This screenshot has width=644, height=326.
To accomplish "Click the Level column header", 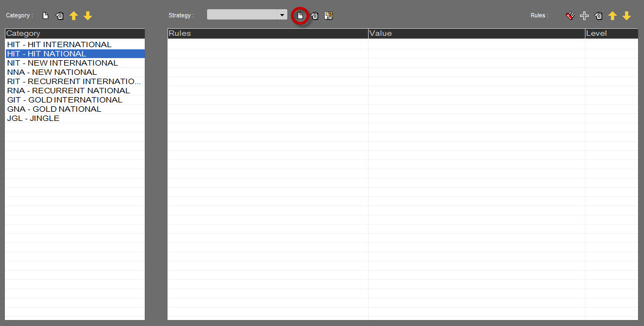I will click(x=611, y=34).
